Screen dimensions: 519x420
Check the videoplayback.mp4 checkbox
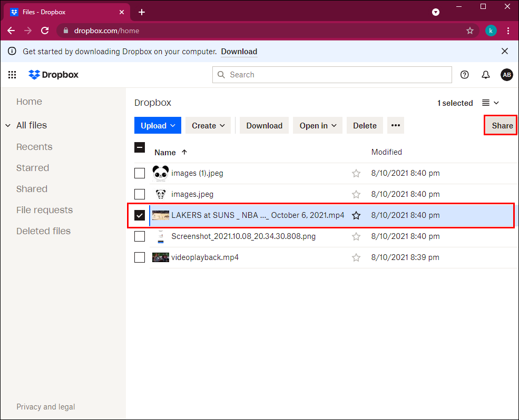(x=139, y=257)
